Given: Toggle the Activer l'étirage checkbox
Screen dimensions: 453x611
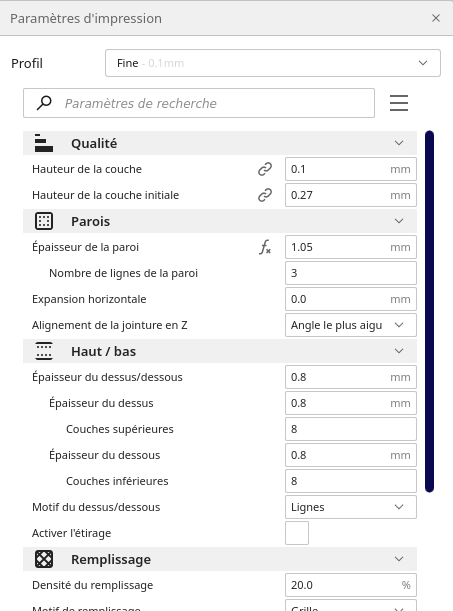Looking at the screenshot, I should (297, 533).
